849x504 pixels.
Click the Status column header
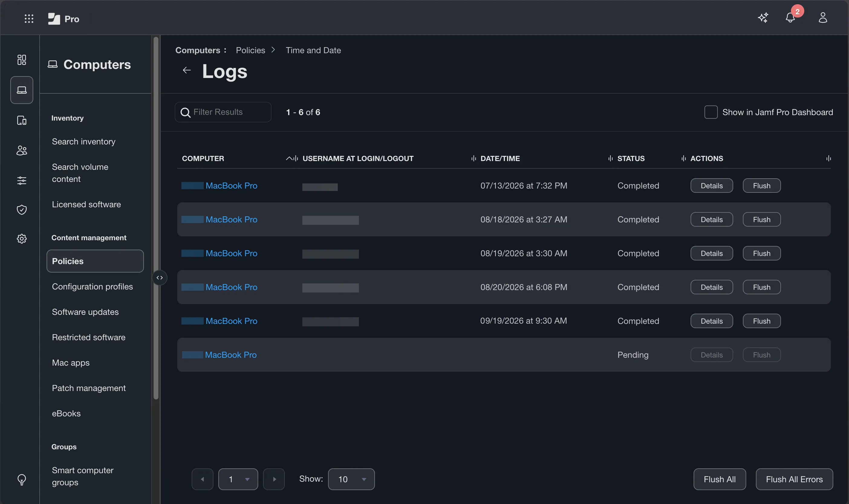tap(631, 158)
